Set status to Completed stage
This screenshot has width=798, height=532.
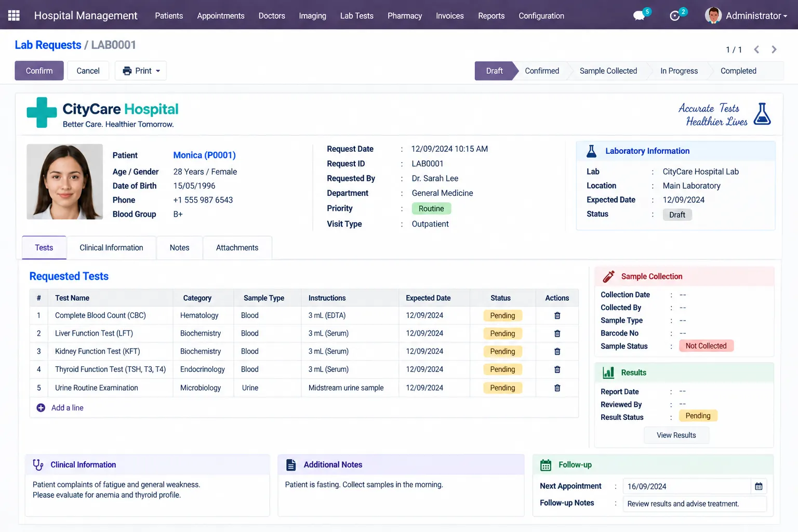point(738,71)
